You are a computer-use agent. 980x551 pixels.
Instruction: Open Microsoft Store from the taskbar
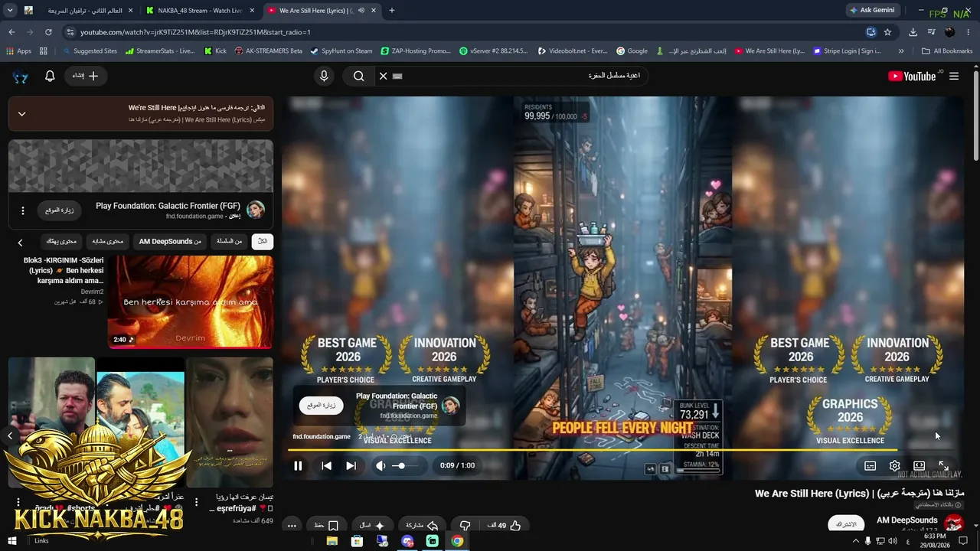coord(357,541)
